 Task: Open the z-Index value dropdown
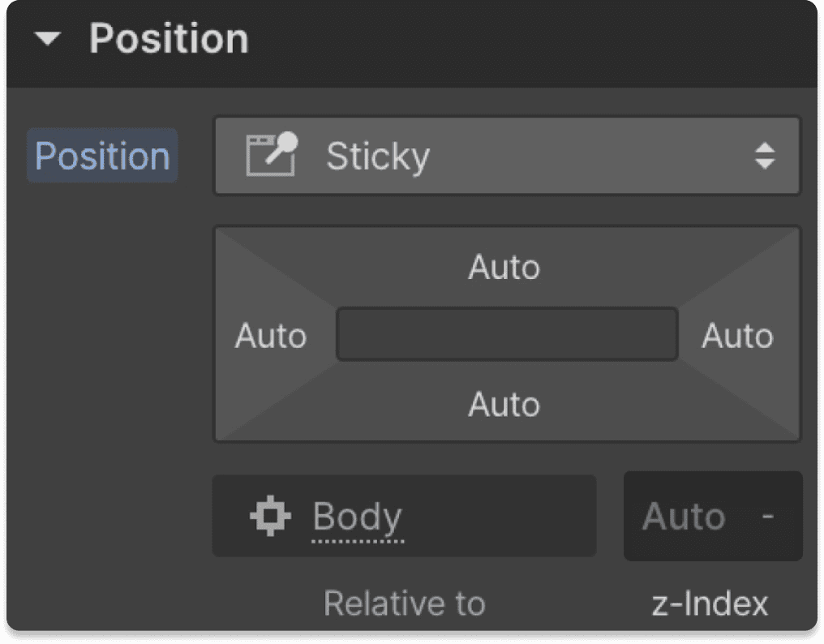coord(712,516)
